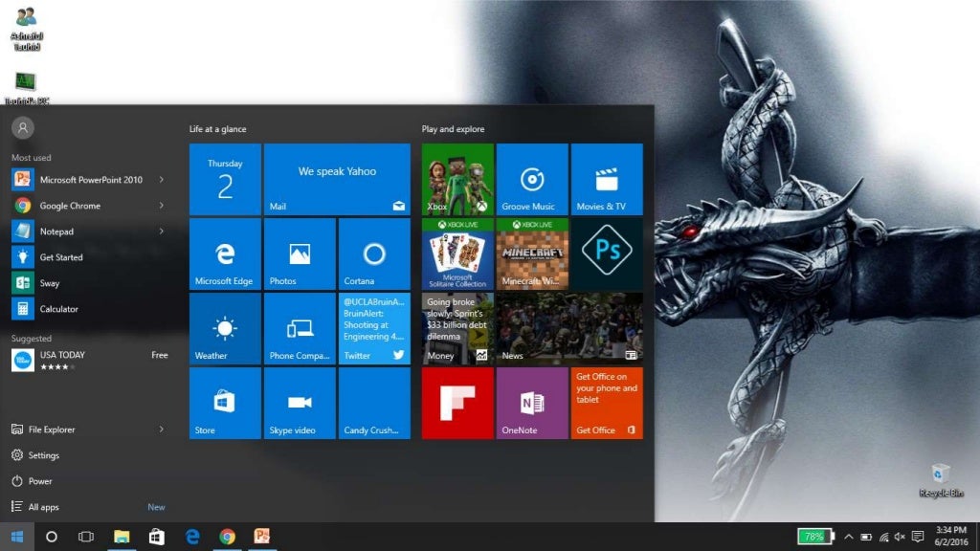Open File Explorer from taskbar
Screen dimensions: 980x551
point(122,537)
